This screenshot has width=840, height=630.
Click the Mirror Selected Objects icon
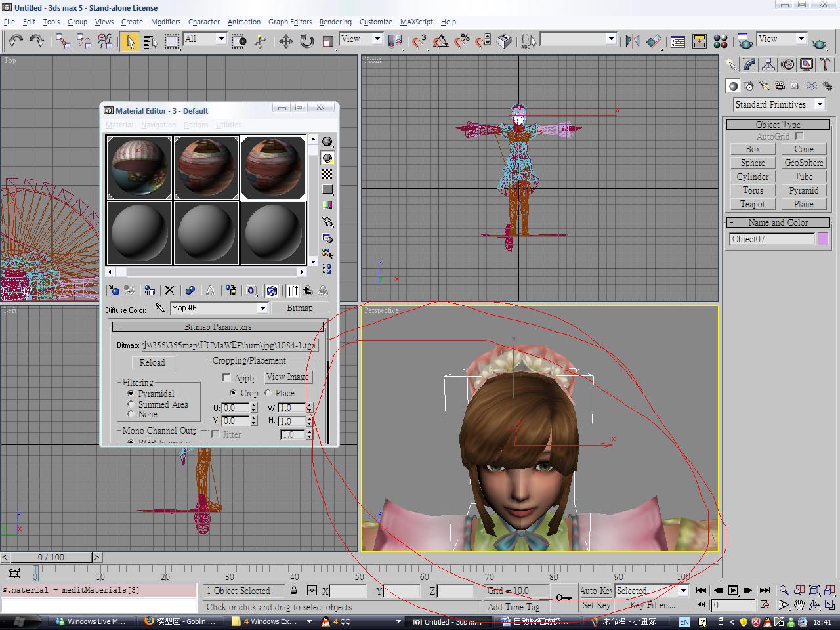[633, 41]
